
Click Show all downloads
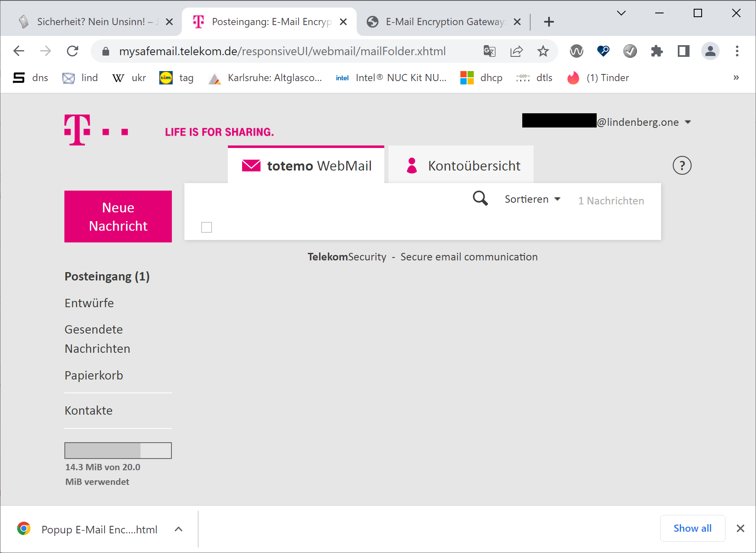point(692,528)
